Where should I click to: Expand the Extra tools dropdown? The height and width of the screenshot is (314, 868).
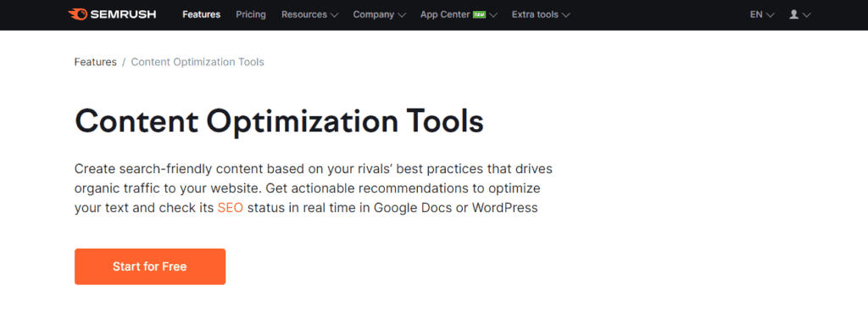pyautogui.click(x=540, y=15)
